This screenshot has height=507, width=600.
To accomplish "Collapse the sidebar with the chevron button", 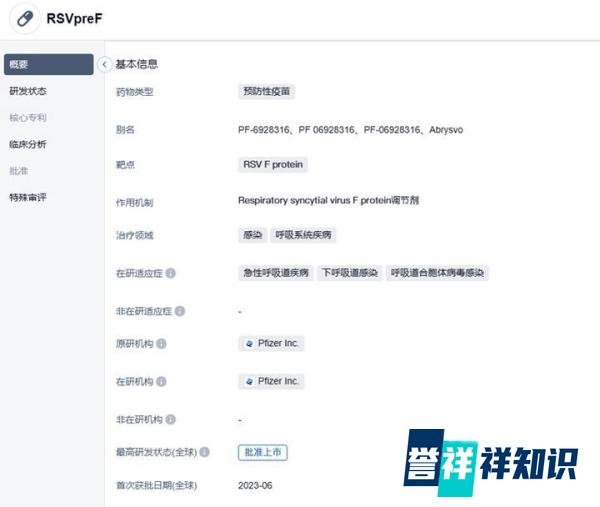I will (104, 64).
